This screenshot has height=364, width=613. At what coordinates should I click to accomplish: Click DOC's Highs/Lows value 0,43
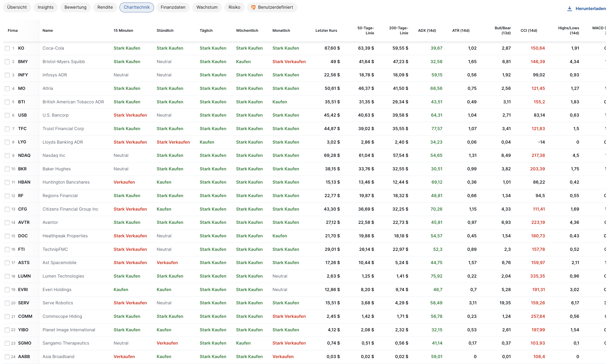574,236
